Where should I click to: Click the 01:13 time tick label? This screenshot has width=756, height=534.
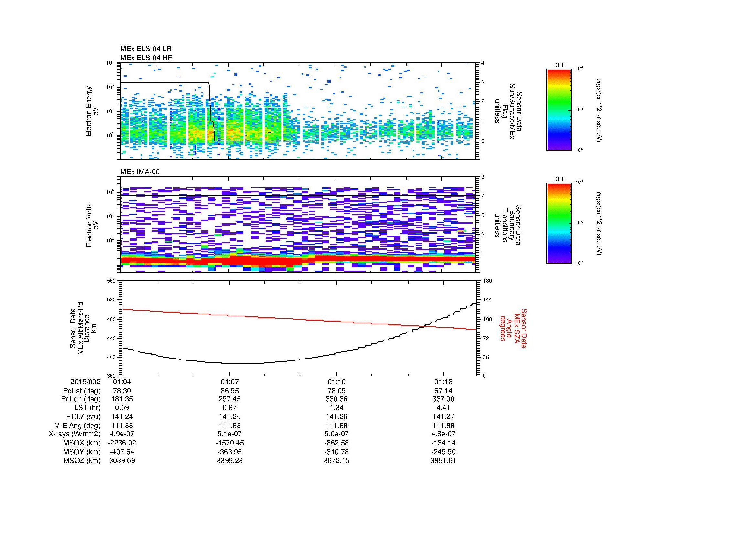(443, 382)
